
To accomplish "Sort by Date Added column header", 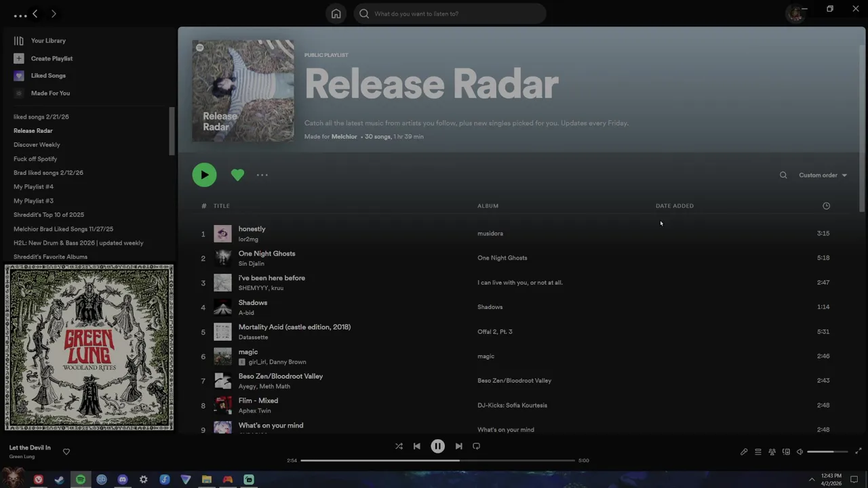I will (675, 206).
